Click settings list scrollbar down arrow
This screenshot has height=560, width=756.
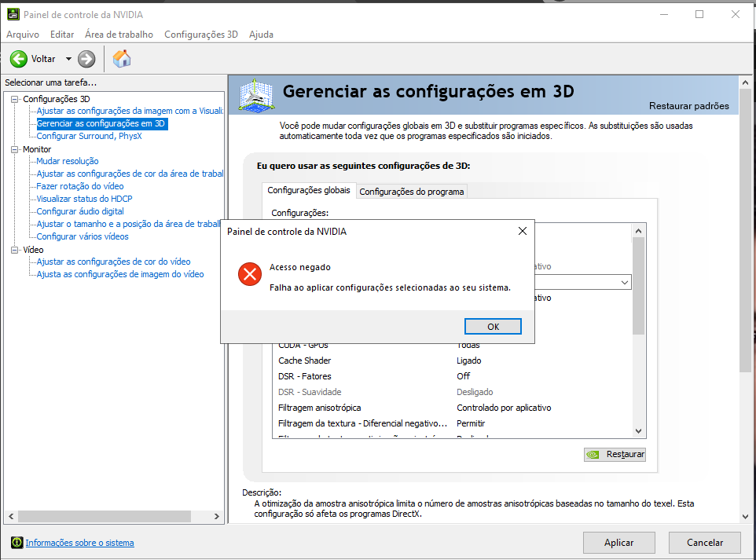(638, 431)
